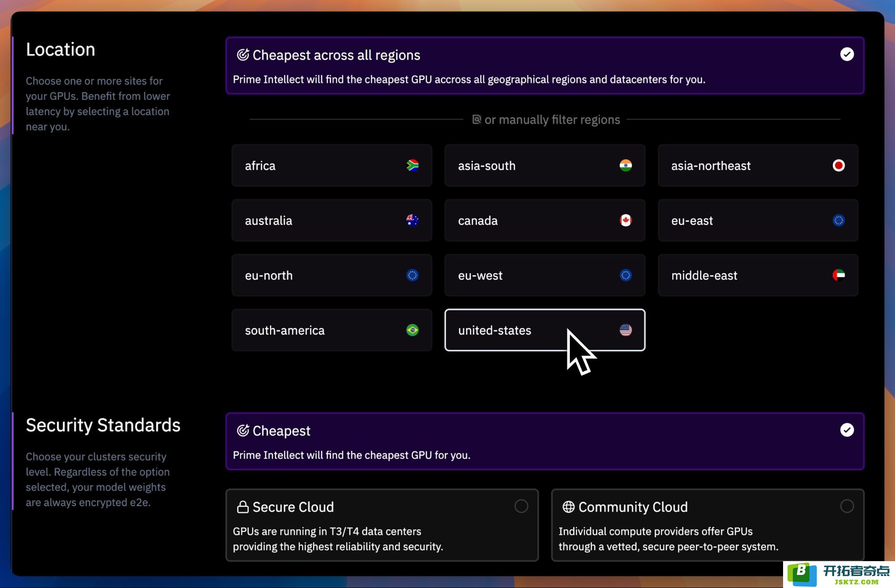Click 'or manually filter regions' text

click(x=552, y=120)
